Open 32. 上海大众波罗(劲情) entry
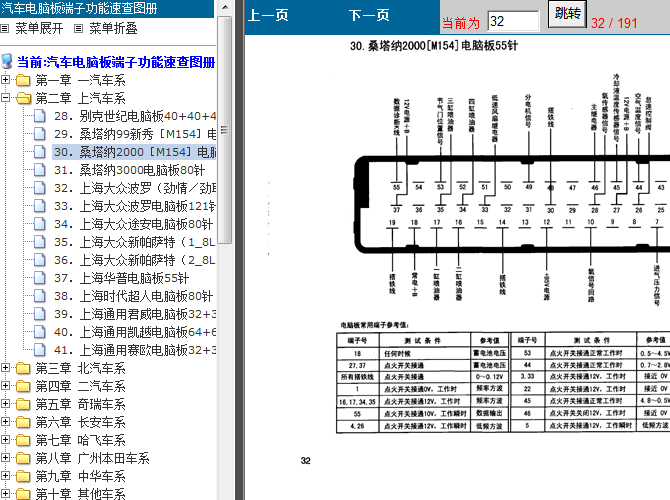The image size is (670, 500). click(135, 188)
